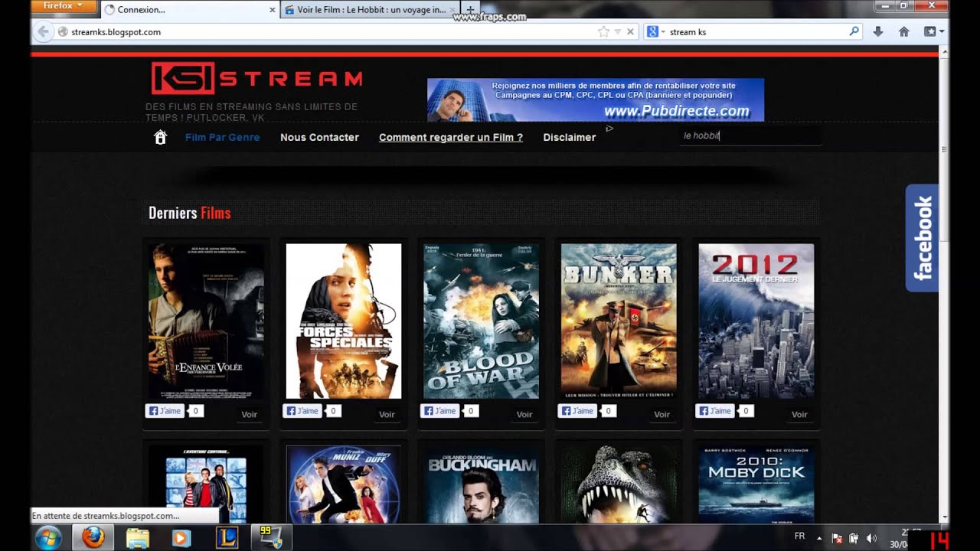The image size is (980, 551).
Task: Open the Blood of War poster
Action: 481,321
